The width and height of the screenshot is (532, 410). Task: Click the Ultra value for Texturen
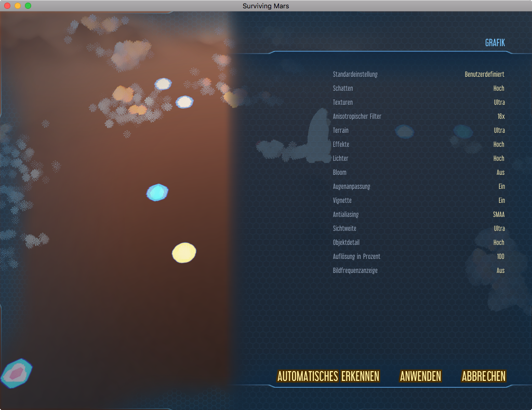(x=499, y=102)
